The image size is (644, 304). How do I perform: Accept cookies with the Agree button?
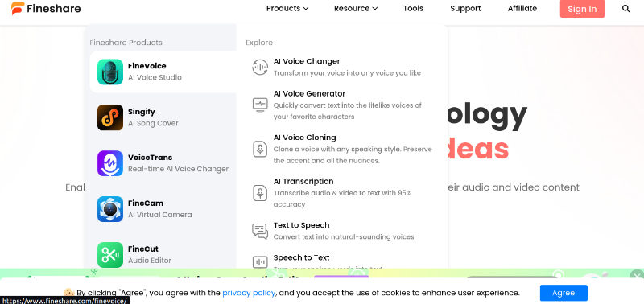[563, 293]
